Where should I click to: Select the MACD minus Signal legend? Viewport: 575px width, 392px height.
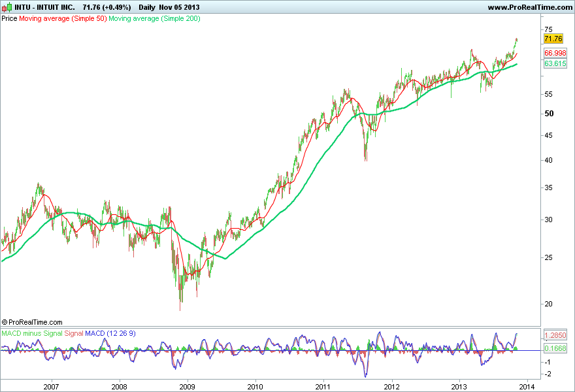(32, 333)
